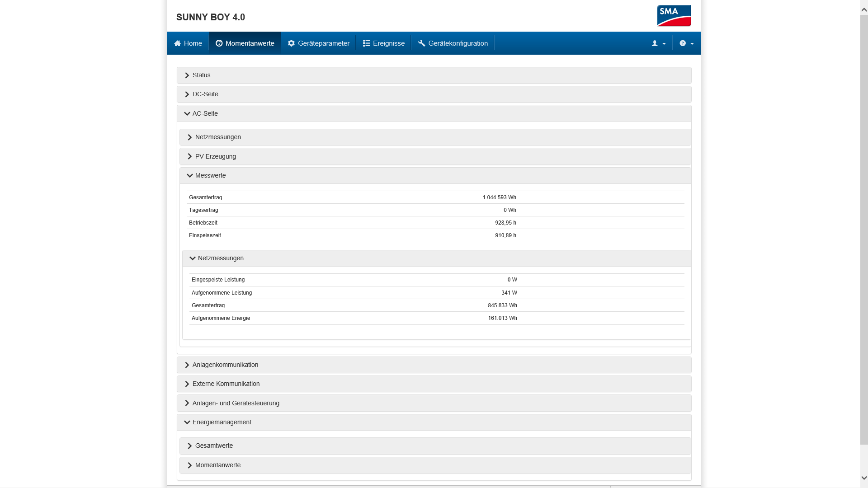Click the scrollbar down arrow
The width and height of the screenshot is (868, 488).
point(864,478)
